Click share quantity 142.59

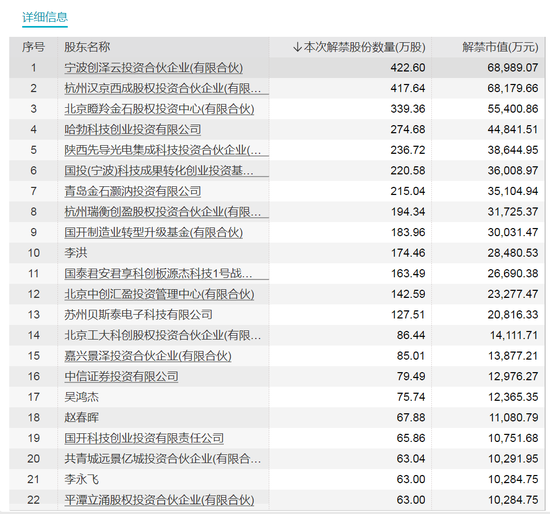pos(408,294)
